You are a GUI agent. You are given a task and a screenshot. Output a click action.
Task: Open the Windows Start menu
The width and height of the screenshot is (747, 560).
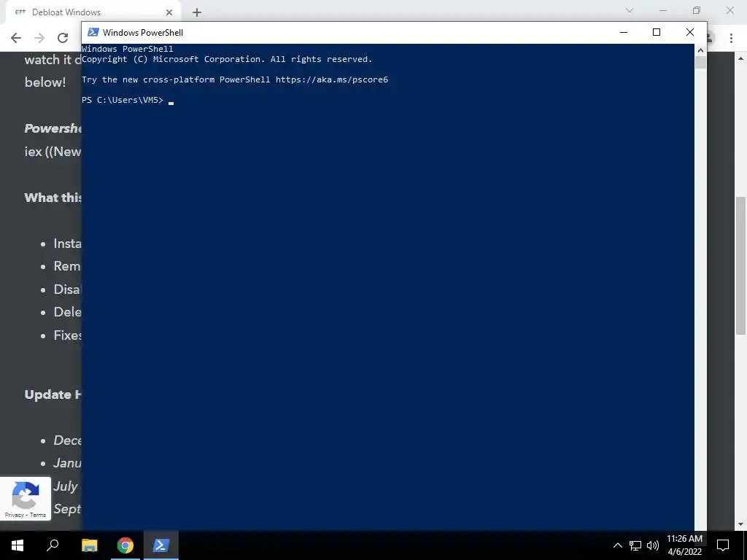pyautogui.click(x=18, y=545)
